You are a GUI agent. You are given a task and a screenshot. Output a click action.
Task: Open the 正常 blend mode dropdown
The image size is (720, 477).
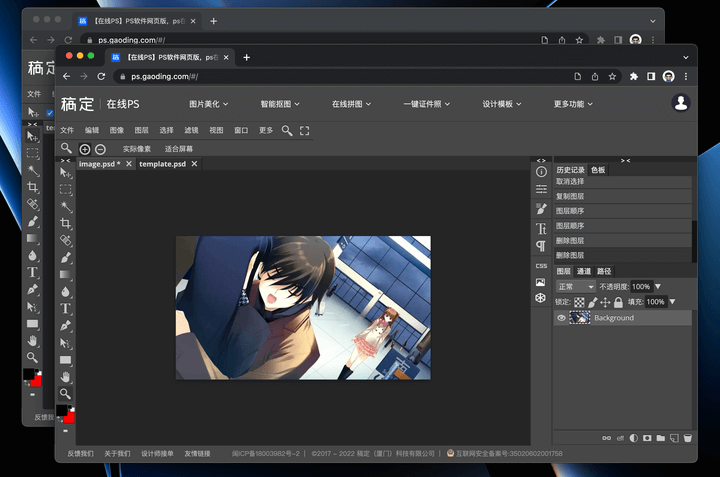[576, 287]
